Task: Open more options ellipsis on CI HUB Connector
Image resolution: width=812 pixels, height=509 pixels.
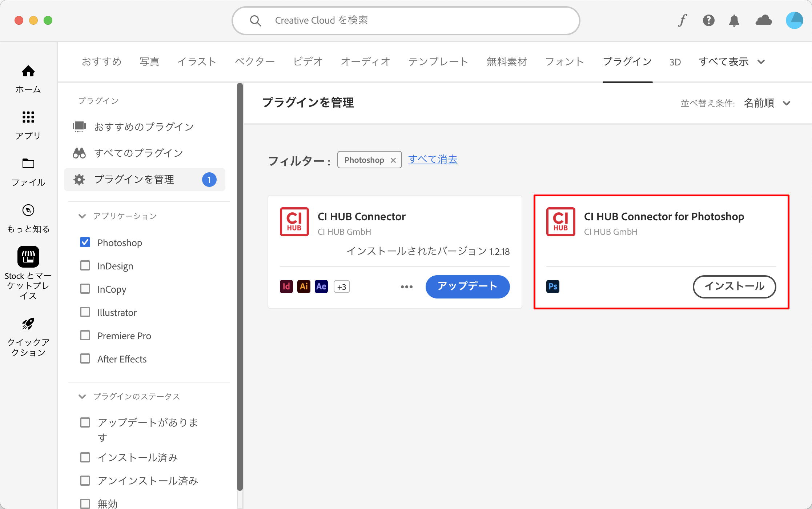Action: [x=407, y=287]
